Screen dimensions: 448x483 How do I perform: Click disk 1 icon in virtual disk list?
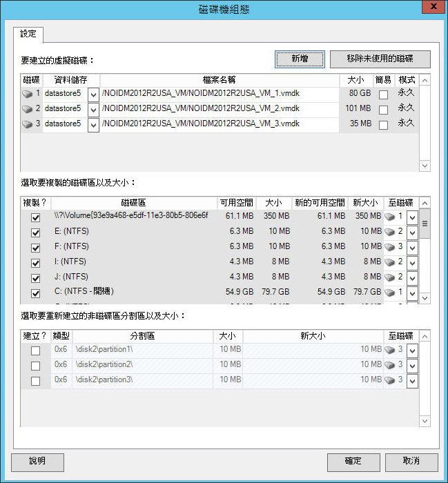[28, 93]
